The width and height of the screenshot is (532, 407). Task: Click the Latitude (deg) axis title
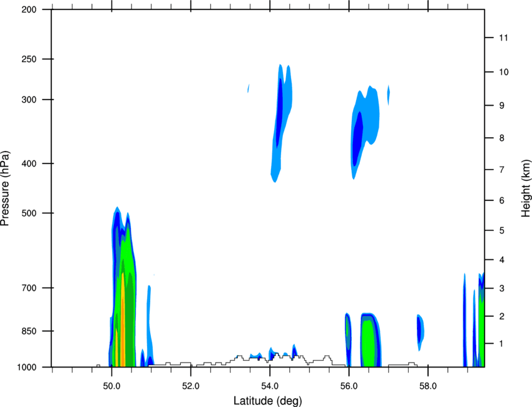(x=268, y=401)
